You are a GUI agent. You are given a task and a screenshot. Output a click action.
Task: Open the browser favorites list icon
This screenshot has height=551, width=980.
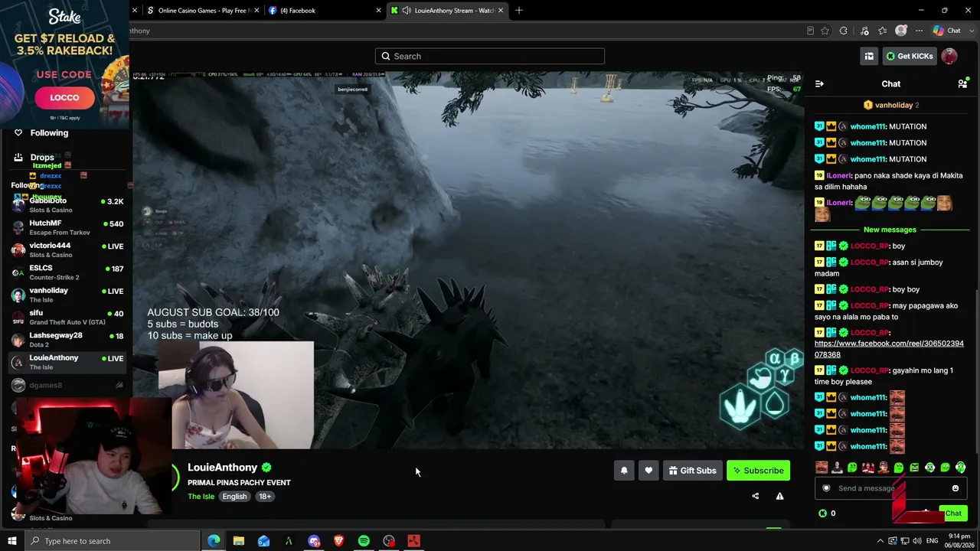click(883, 31)
